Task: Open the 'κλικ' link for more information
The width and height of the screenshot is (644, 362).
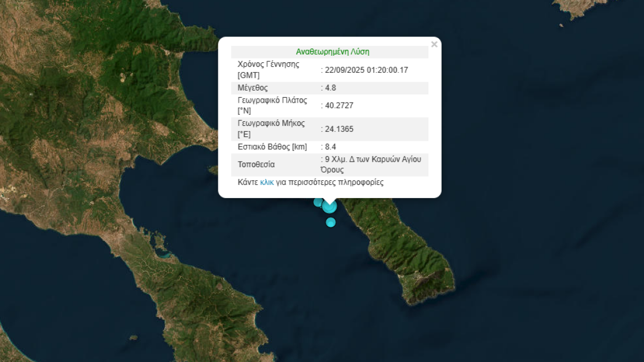Action: click(x=267, y=183)
